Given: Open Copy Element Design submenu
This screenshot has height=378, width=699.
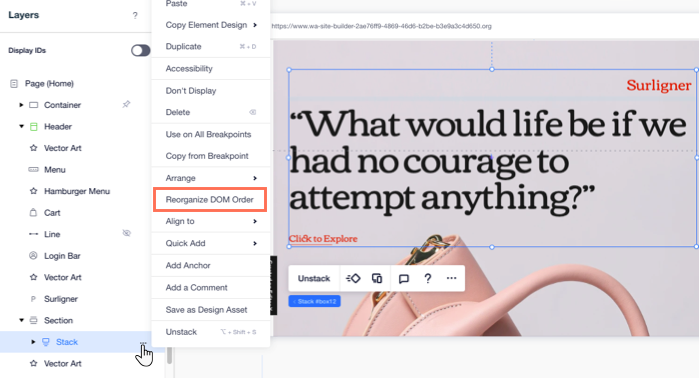Looking at the screenshot, I should [x=211, y=25].
